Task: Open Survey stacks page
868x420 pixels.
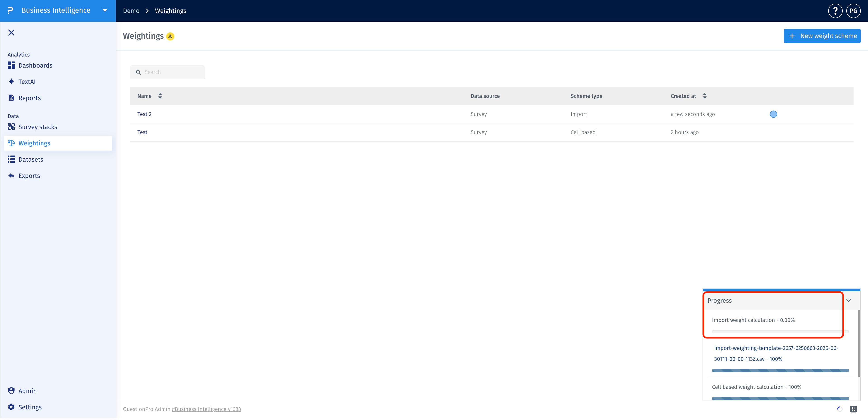Action: coord(38,127)
